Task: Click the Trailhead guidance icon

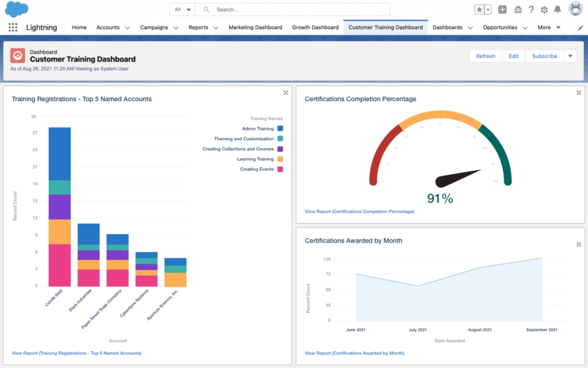Action: coord(518,10)
